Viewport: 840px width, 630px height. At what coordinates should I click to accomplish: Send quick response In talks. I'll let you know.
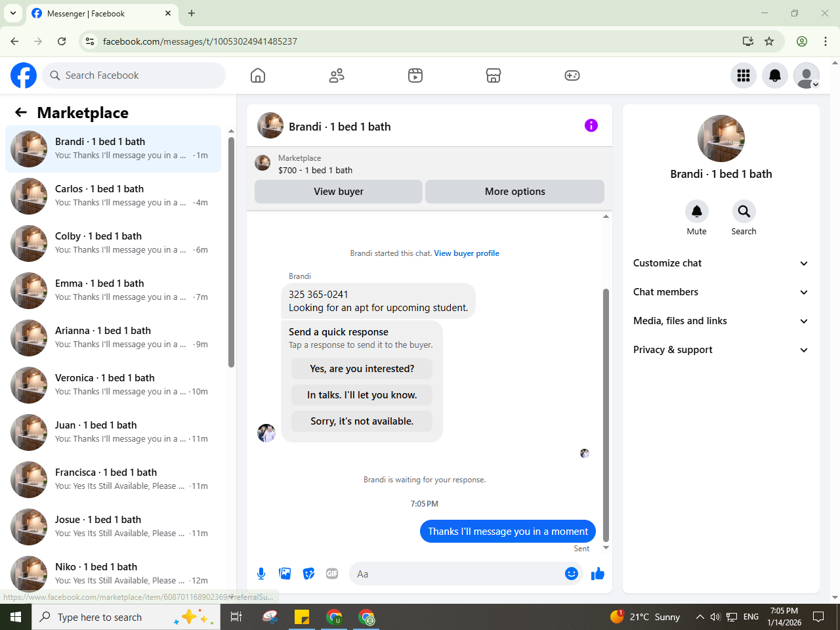362,395
